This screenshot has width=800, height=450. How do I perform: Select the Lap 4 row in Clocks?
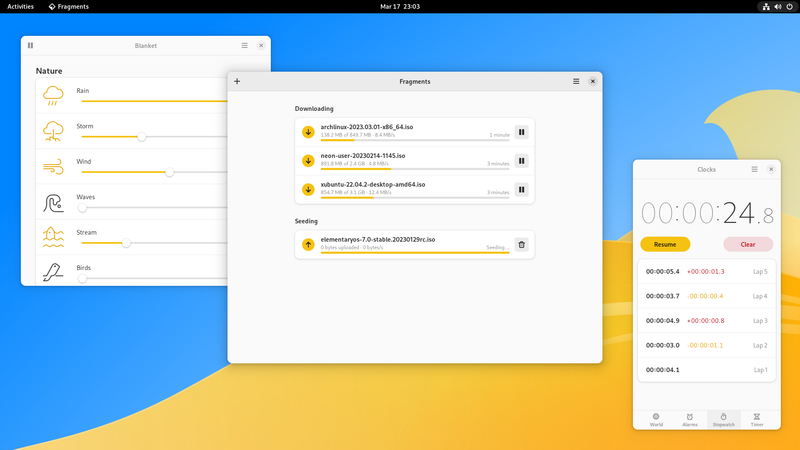(707, 296)
